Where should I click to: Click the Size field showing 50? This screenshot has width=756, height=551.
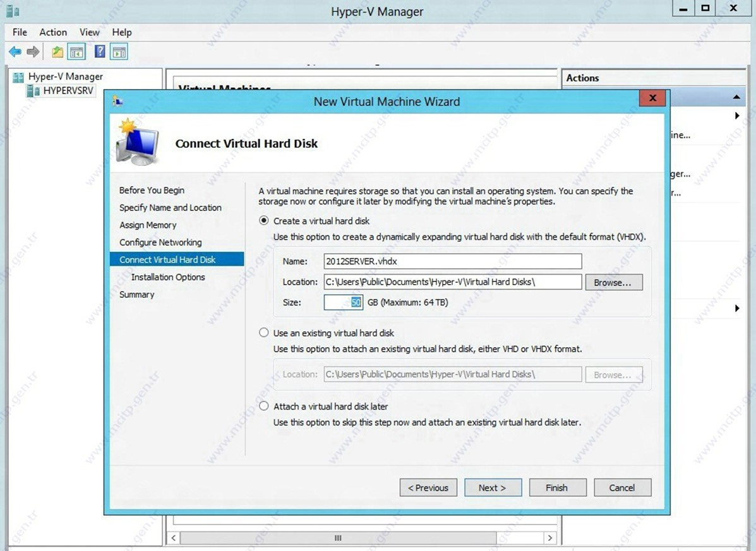pos(344,302)
